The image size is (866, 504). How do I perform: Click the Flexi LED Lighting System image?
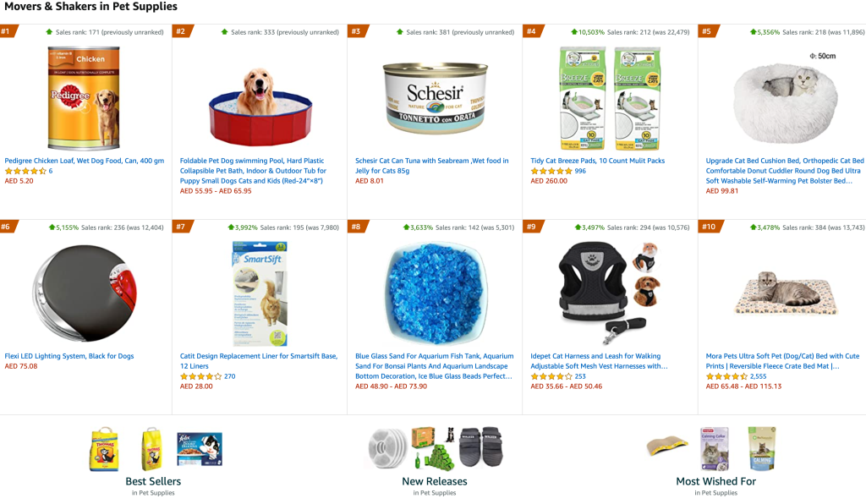[84, 293]
